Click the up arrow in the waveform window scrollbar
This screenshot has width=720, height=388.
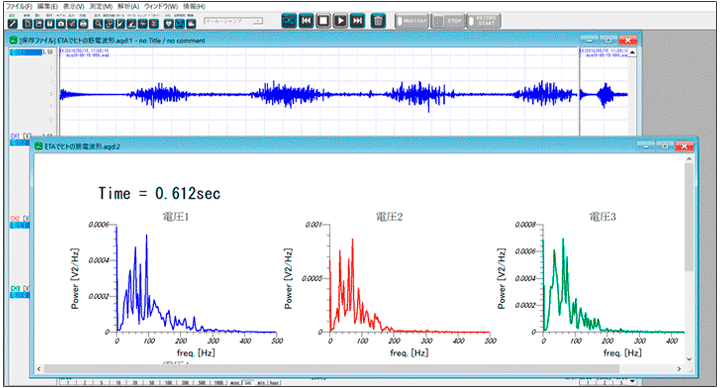[x=632, y=52]
